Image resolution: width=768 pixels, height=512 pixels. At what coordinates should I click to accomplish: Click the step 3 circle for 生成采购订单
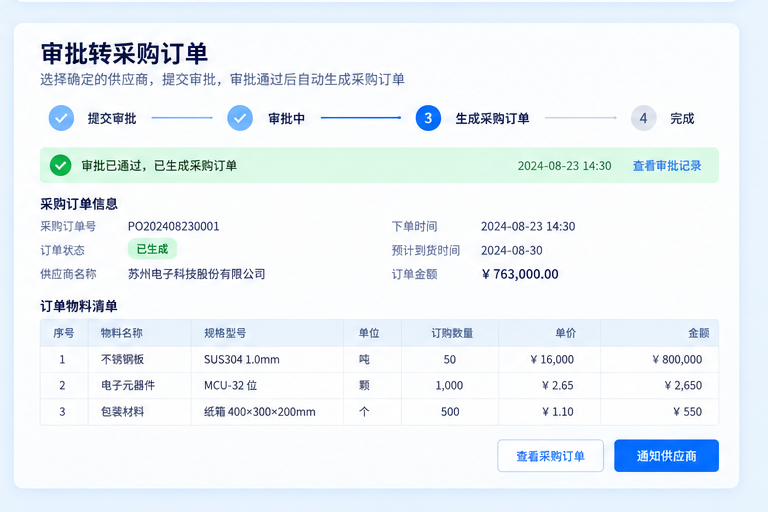point(428,118)
